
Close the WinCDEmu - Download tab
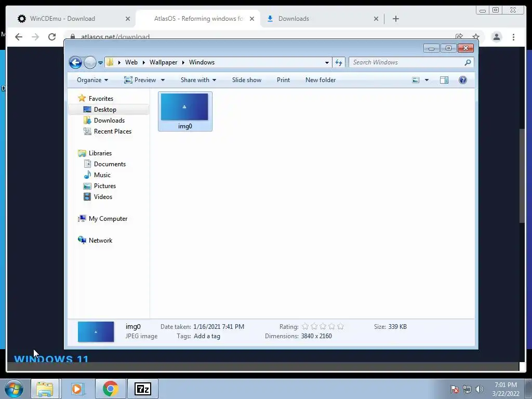(128, 19)
